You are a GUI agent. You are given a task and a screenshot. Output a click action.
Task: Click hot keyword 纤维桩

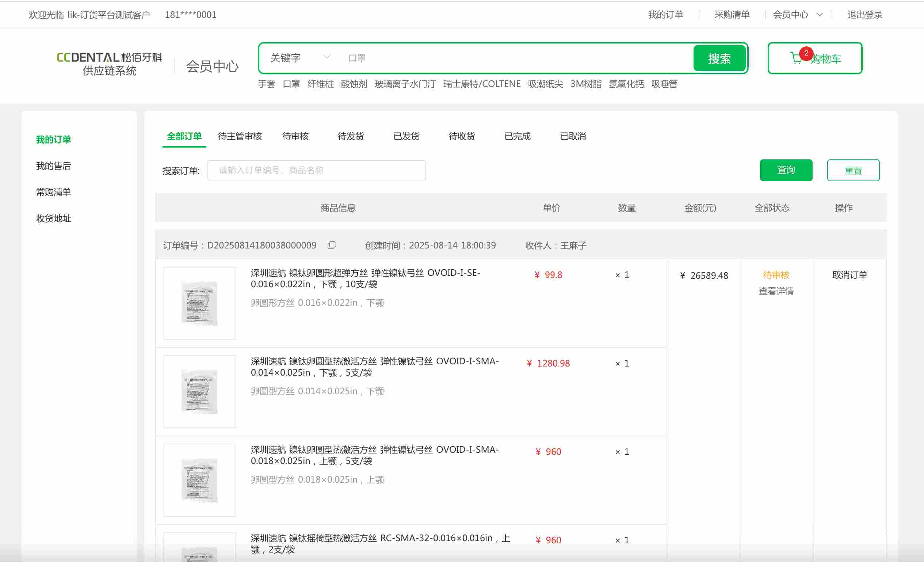coord(320,84)
